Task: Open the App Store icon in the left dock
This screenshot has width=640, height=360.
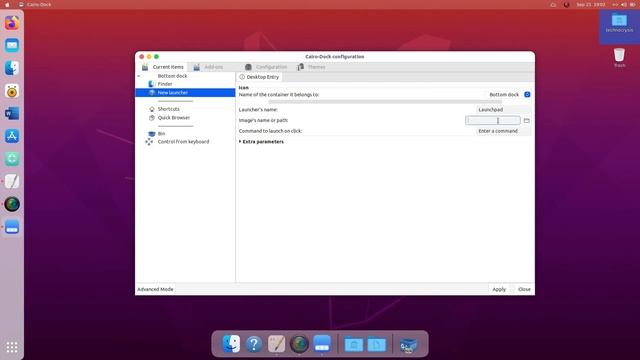Action: pyautogui.click(x=12, y=136)
